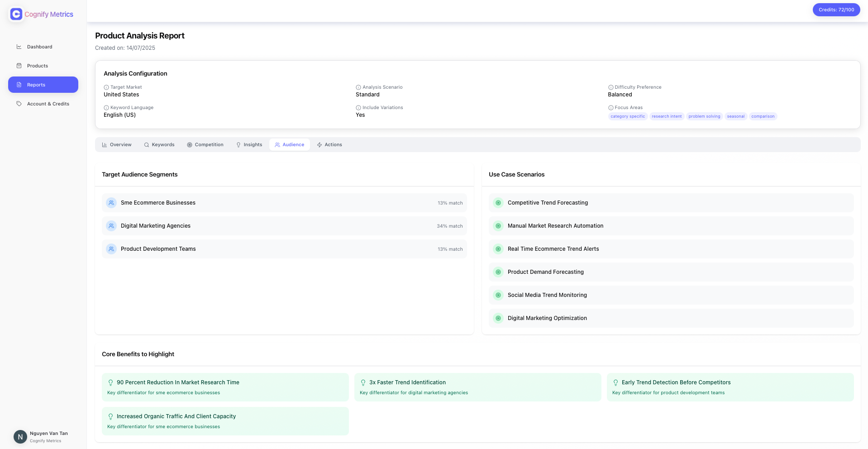Click the Credits 72/100 button
868x449 pixels.
click(836, 10)
